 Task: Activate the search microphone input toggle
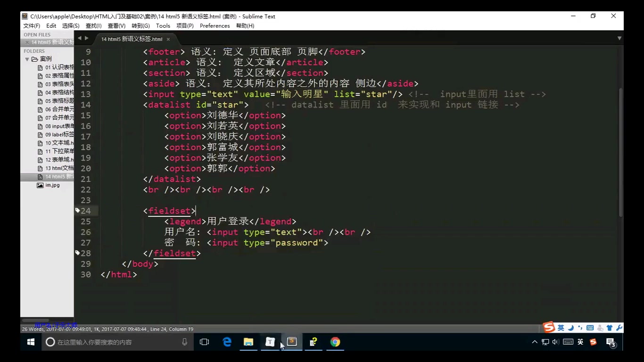pos(184,342)
